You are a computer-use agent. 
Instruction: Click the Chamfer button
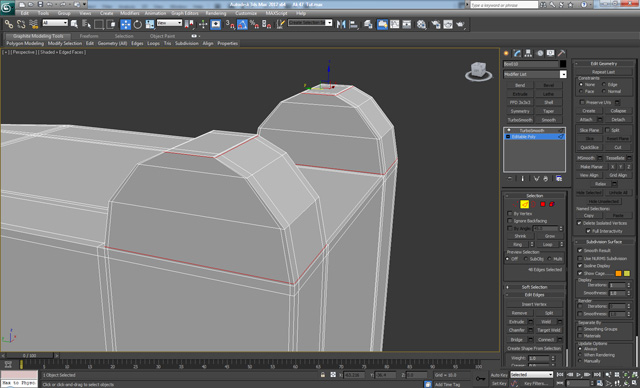click(517, 330)
